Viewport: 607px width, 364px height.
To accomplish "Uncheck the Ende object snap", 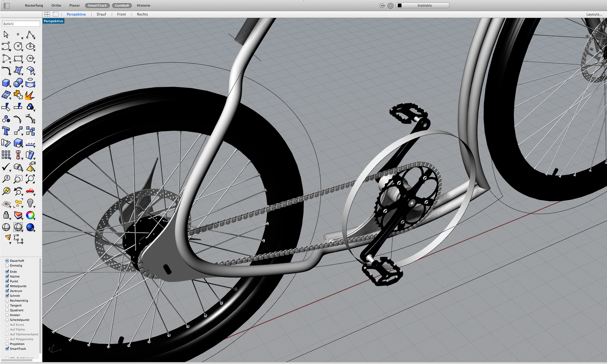I will (x=7, y=272).
